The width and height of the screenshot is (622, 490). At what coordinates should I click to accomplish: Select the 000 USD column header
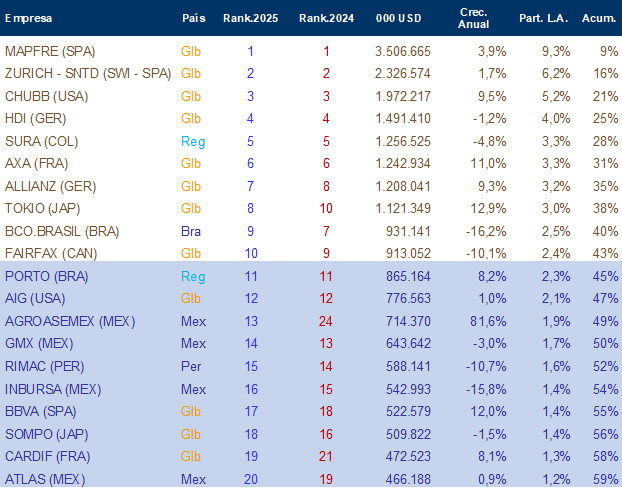click(x=398, y=18)
